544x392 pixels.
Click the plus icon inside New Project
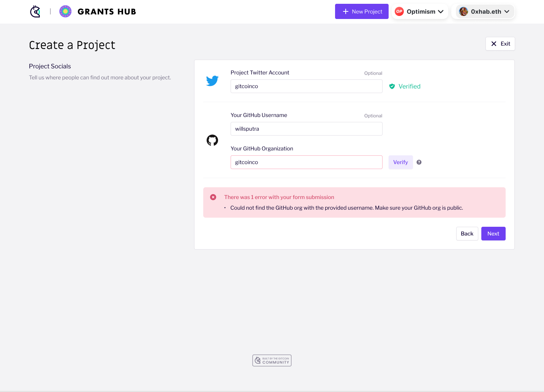(346, 11)
